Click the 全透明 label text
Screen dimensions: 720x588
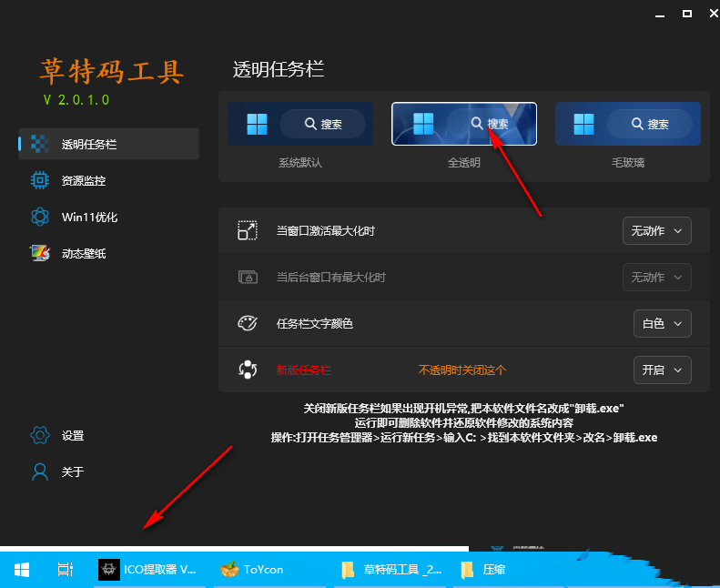coord(464,163)
